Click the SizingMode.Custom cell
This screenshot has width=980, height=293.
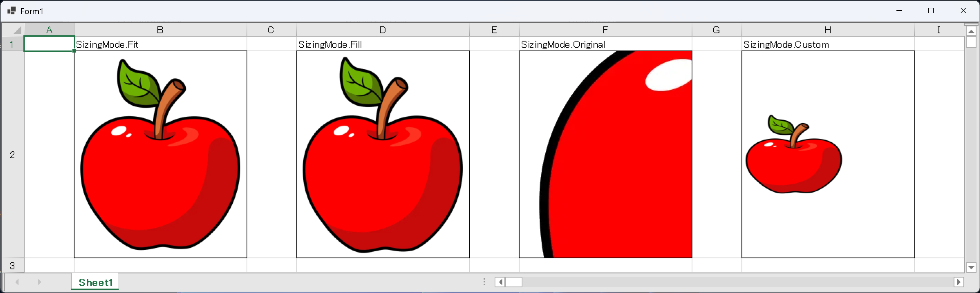828,44
